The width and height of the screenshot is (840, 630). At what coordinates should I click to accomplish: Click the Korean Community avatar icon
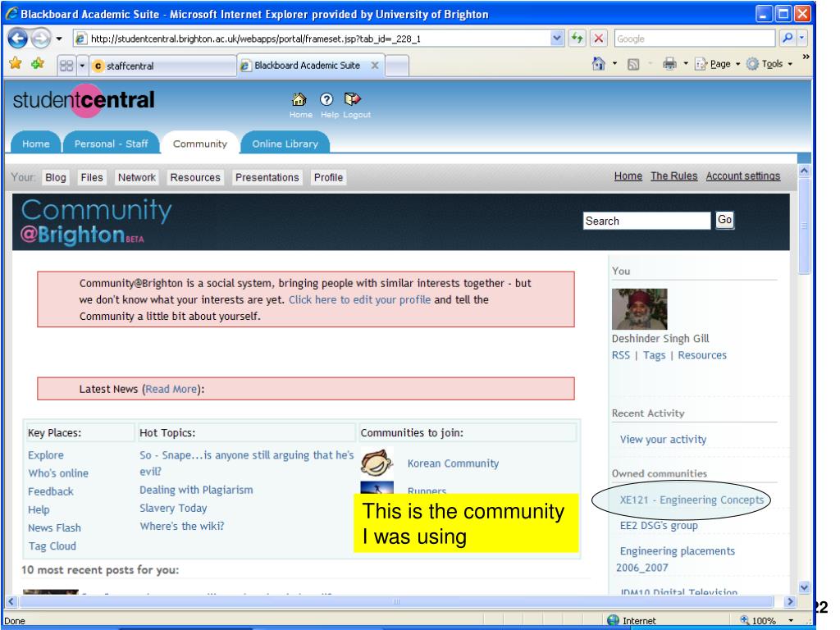(377, 463)
